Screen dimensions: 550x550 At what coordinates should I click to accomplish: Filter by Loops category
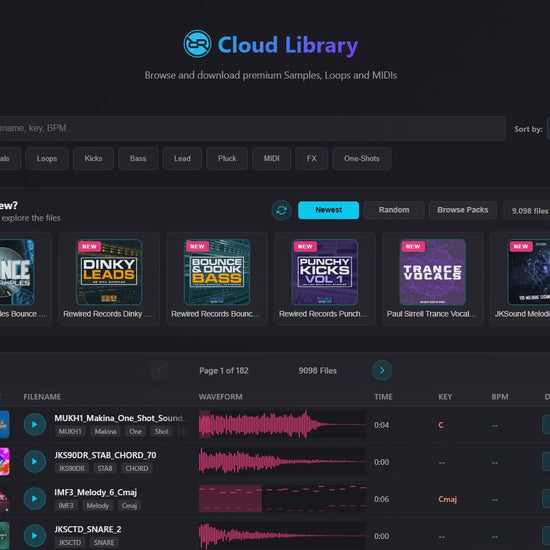pos(47,159)
